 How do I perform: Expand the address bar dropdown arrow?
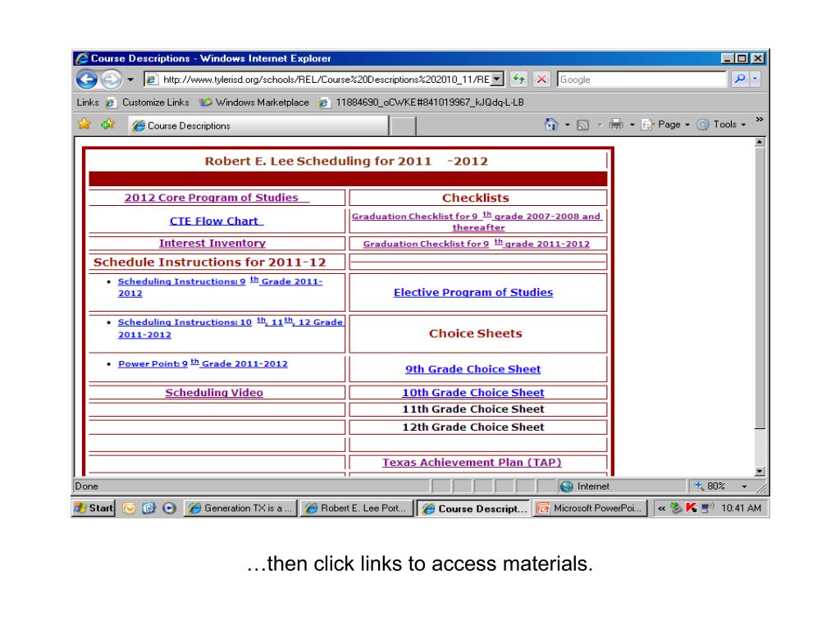(497, 80)
